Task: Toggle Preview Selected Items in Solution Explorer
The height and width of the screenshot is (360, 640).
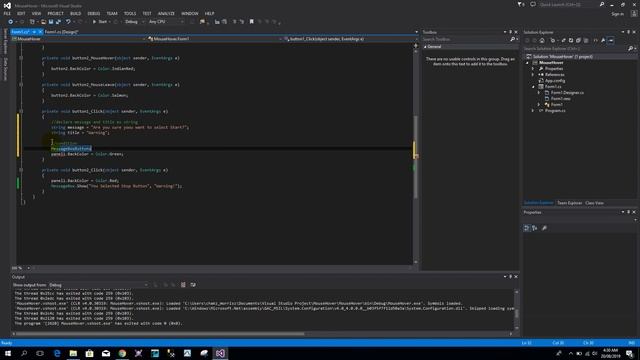Action: (x=611, y=40)
